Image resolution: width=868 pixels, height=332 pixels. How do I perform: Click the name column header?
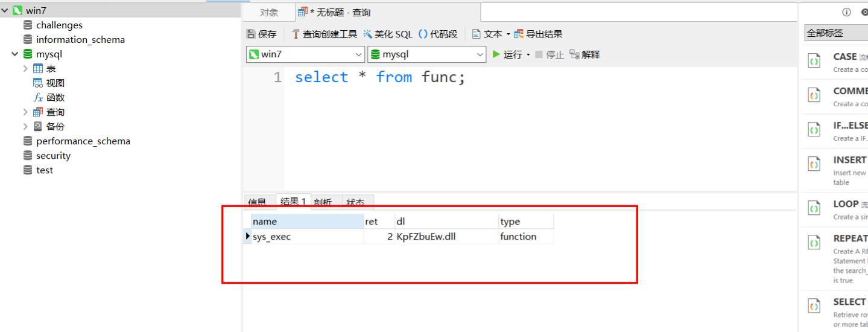coord(307,222)
